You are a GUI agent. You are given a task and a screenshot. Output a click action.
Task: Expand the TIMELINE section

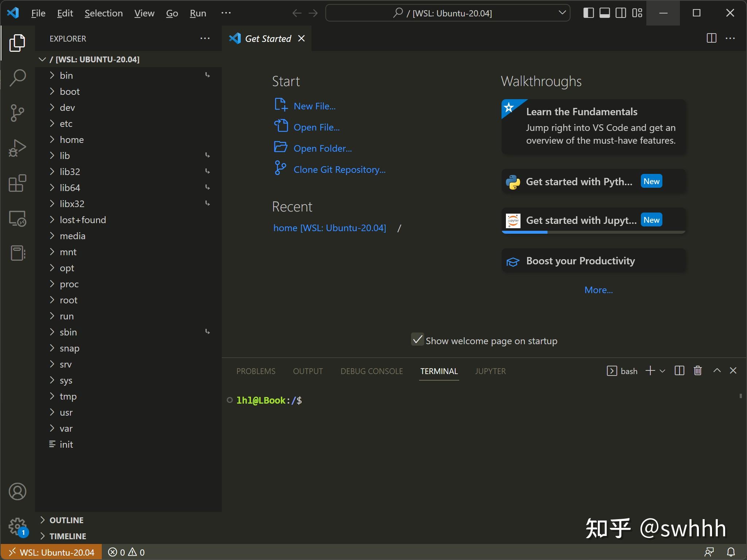pos(128,536)
